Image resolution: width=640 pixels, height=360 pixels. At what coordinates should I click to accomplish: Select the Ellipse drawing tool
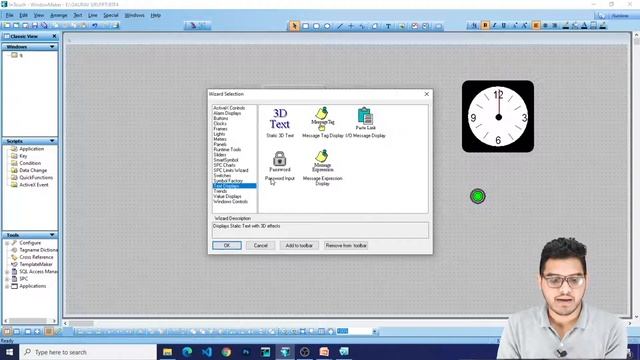click(x=327, y=26)
